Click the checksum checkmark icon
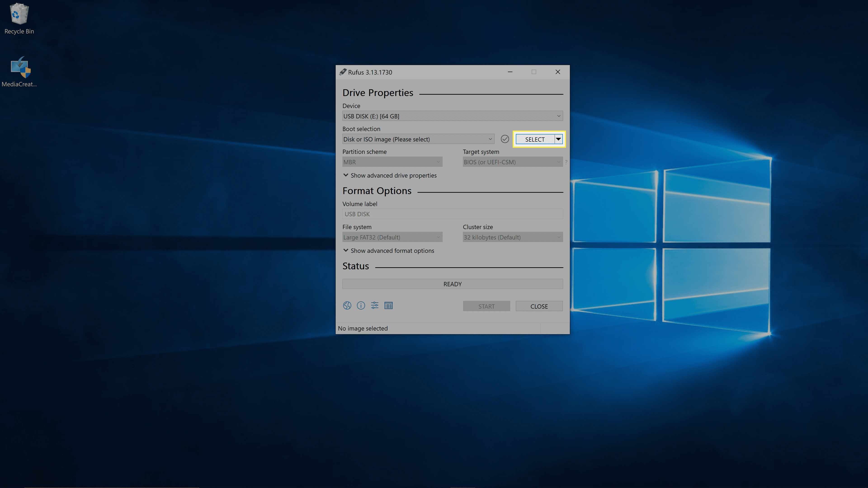 [505, 139]
